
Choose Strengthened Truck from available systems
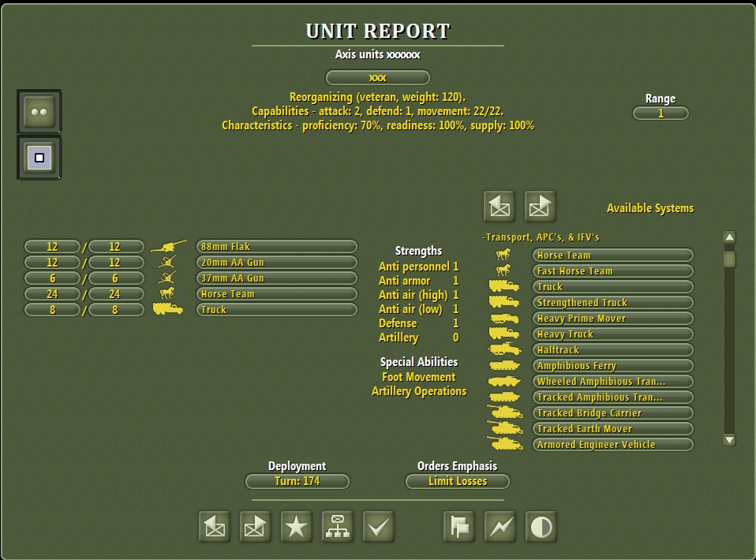pyautogui.click(x=613, y=302)
